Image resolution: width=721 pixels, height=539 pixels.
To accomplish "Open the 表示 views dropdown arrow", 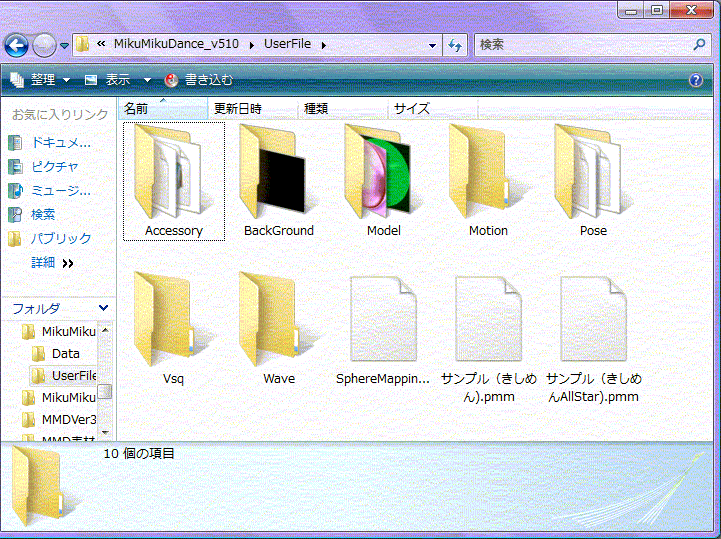I will (147, 80).
